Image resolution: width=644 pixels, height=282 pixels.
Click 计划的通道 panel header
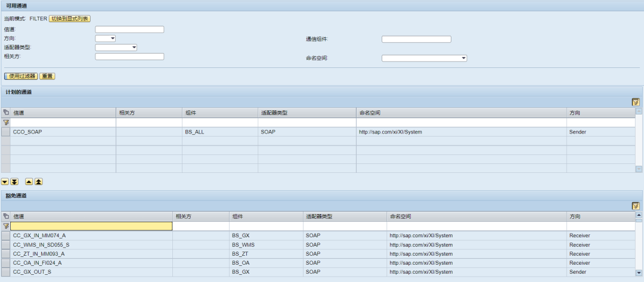pyautogui.click(x=322, y=92)
